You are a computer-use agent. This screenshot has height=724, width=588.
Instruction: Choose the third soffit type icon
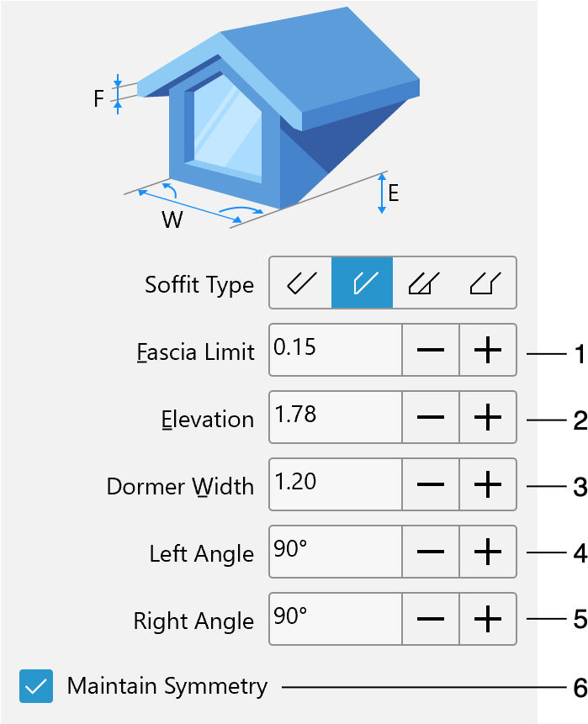pyautogui.click(x=424, y=283)
